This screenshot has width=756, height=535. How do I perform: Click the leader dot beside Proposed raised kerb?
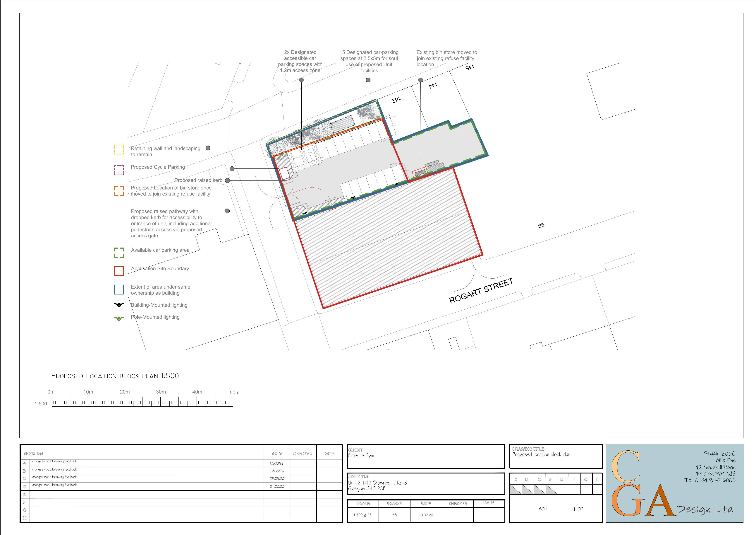227,180
